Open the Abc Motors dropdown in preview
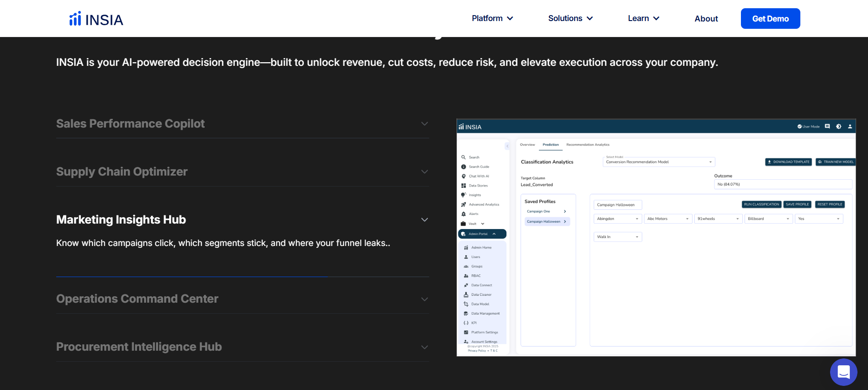Screen dimensions: 868x390 click(x=668, y=219)
